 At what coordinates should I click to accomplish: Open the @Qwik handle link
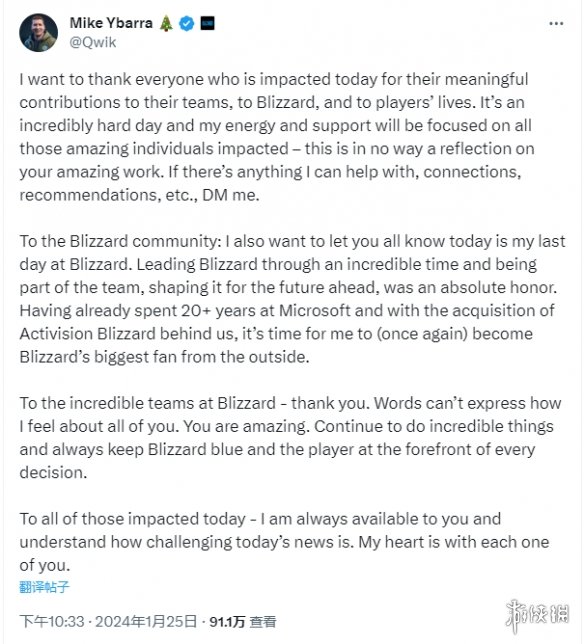93,42
